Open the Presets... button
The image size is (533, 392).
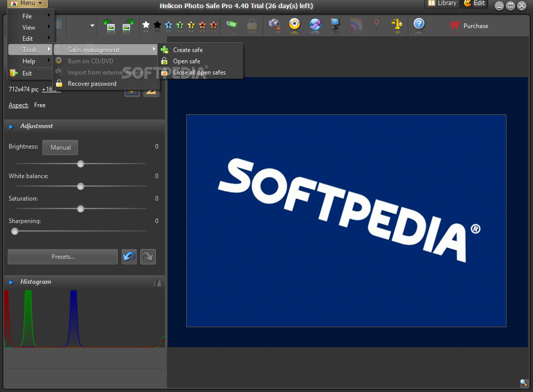tap(63, 257)
